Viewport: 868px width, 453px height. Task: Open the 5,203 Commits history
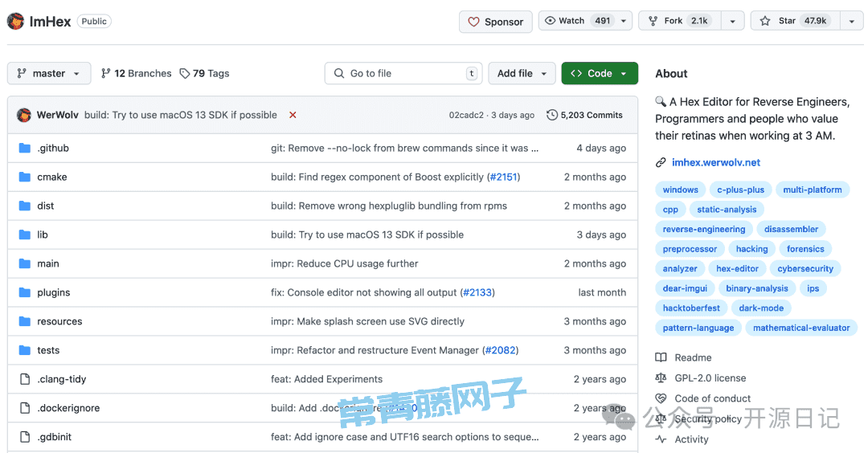pyautogui.click(x=584, y=115)
